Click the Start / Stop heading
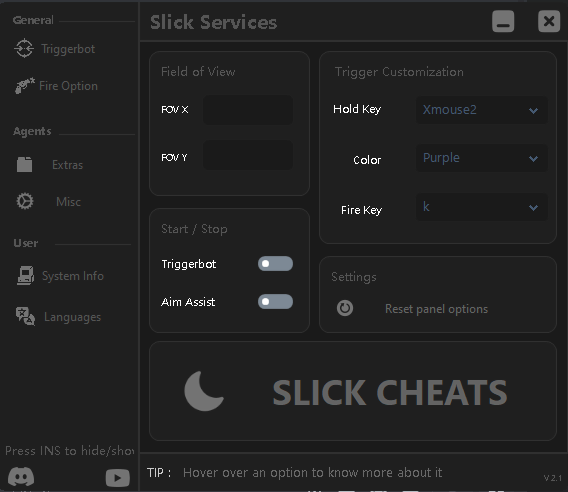Screen dimensions: 568x492 coord(194,229)
